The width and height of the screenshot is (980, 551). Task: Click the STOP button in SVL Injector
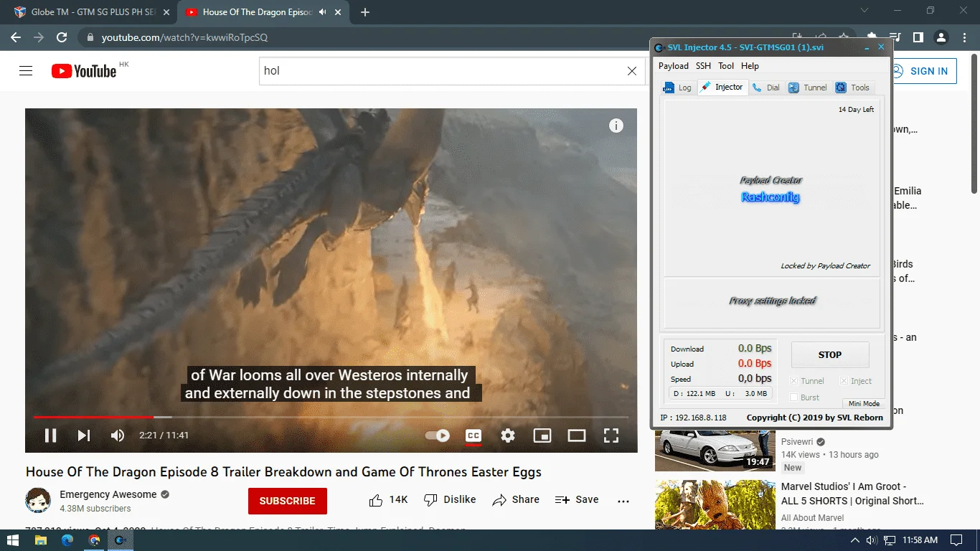830,354
